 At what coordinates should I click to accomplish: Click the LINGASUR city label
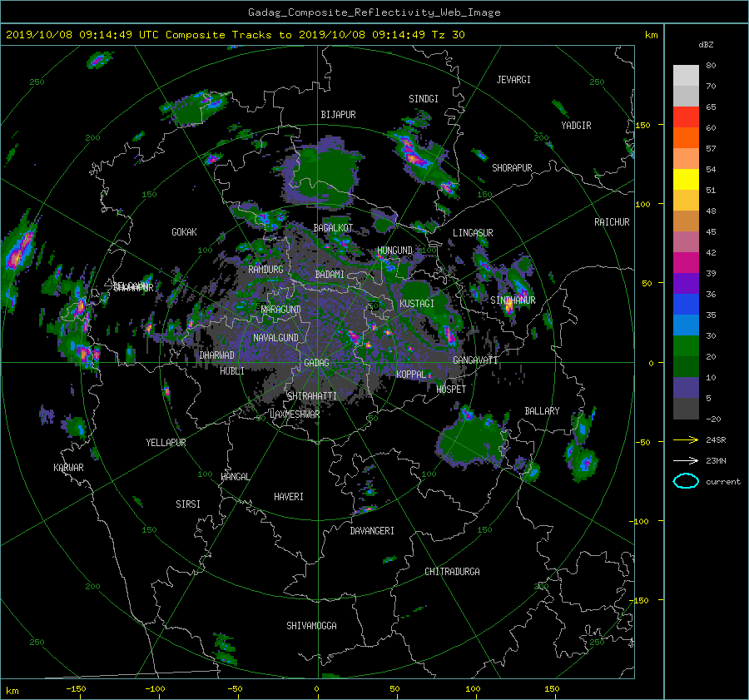(473, 233)
